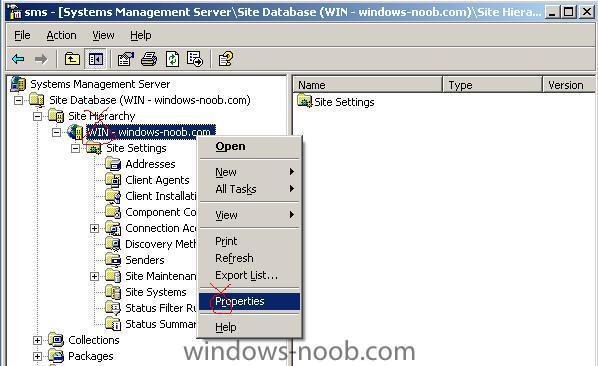Click the Packages icon in tree
Image resolution: width=598 pixels, height=366 pixels.
click(x=56, y=356)
